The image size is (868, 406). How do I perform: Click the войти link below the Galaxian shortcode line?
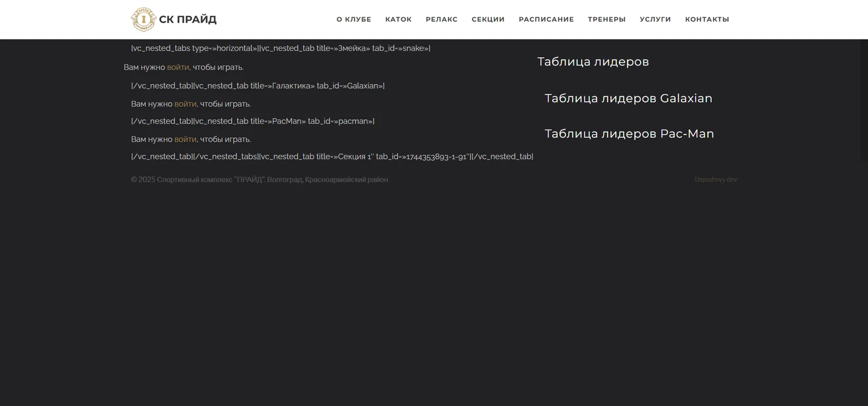pyautogui.click(x=186, y=104)
